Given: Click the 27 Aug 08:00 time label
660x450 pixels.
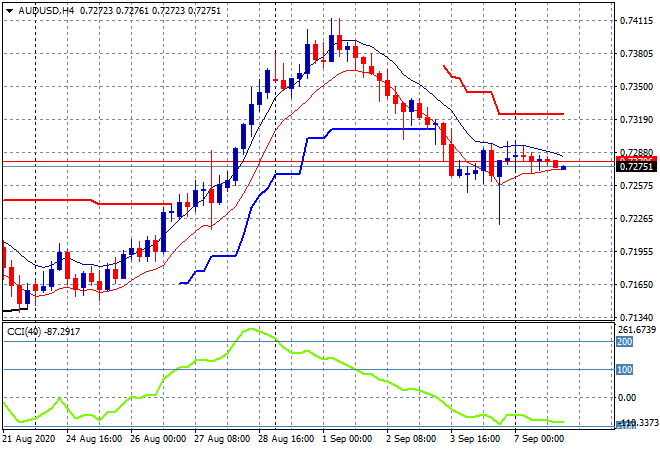Looking at the screenshot, I should click(x=222, y=439).
